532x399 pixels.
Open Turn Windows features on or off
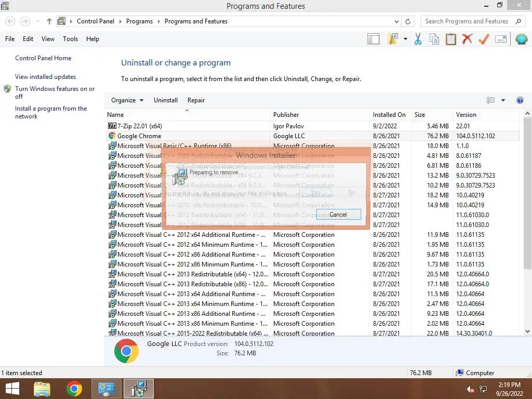coord(55,92)
